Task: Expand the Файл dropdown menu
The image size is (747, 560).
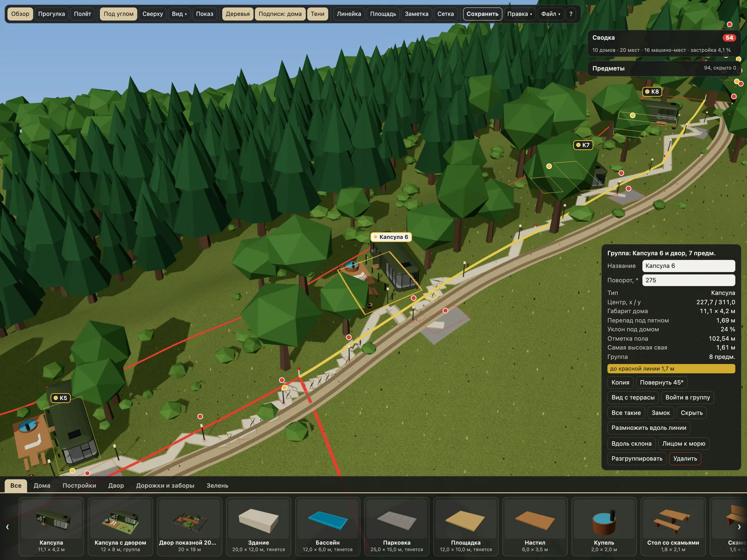Action: [551, 14]
